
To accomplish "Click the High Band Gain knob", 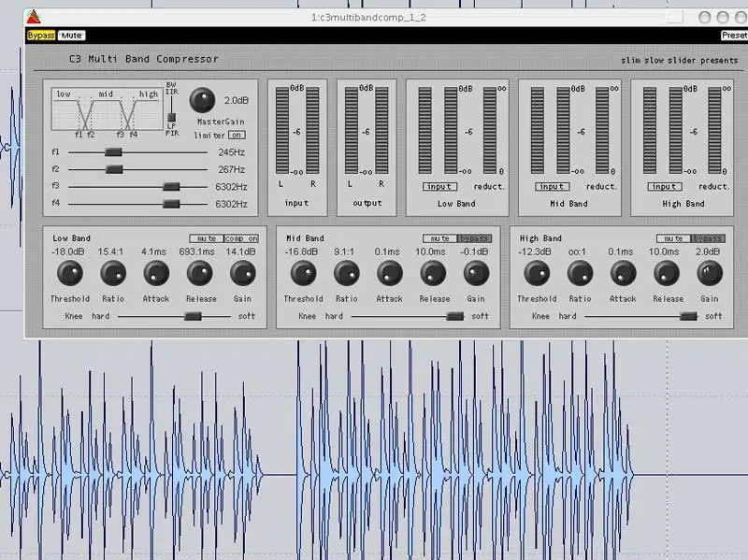I will pos(710,273).
